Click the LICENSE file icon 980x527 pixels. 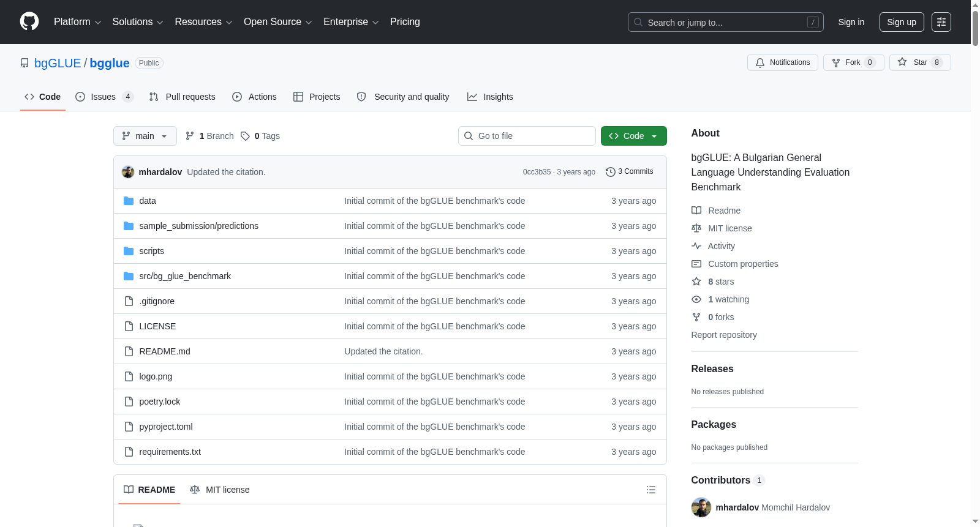coord(129,326)
